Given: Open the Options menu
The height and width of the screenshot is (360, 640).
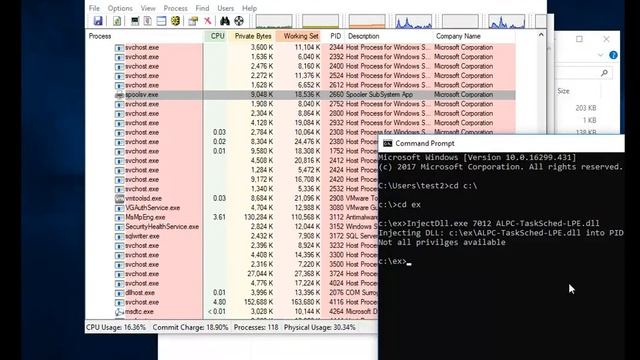Looking at the screenshot, I should [x=120, y=8].
